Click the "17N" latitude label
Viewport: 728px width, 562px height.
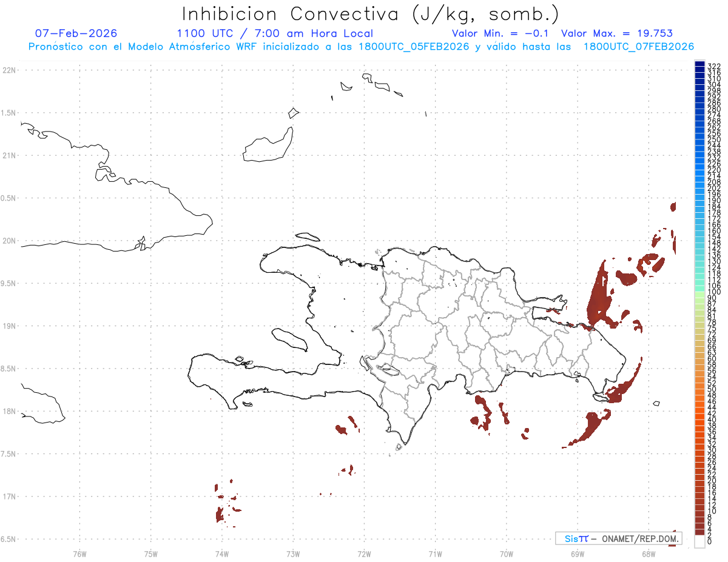(x=9, y=497)
